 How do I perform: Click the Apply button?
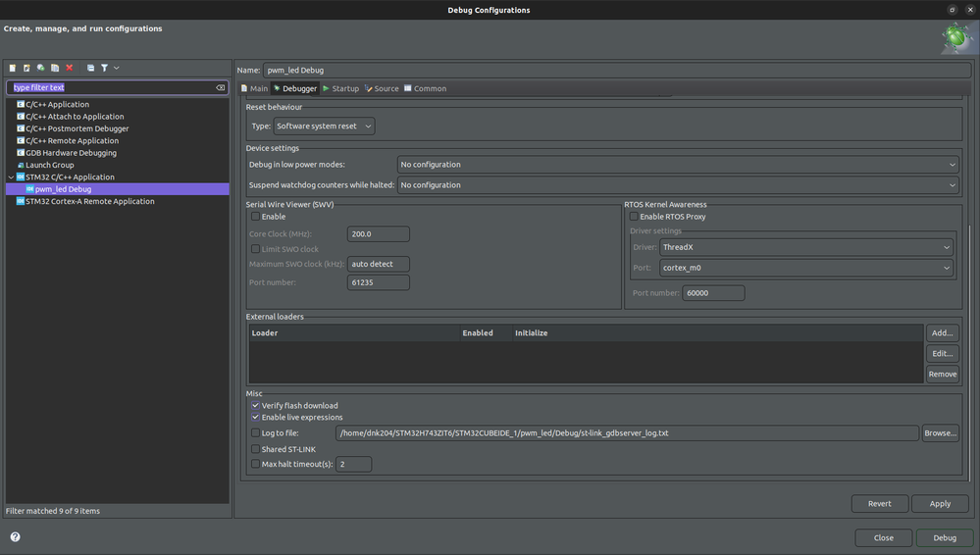click(940, 503)
